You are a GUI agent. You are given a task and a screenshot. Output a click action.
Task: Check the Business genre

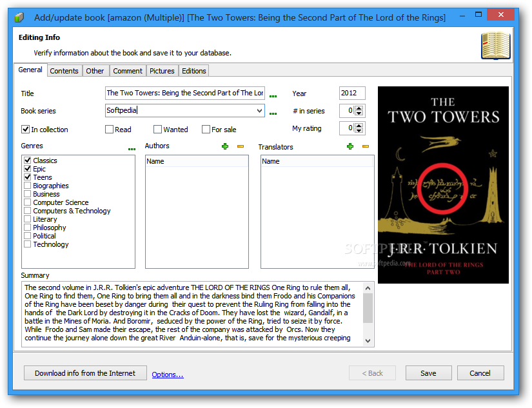[x=28, y=193]
